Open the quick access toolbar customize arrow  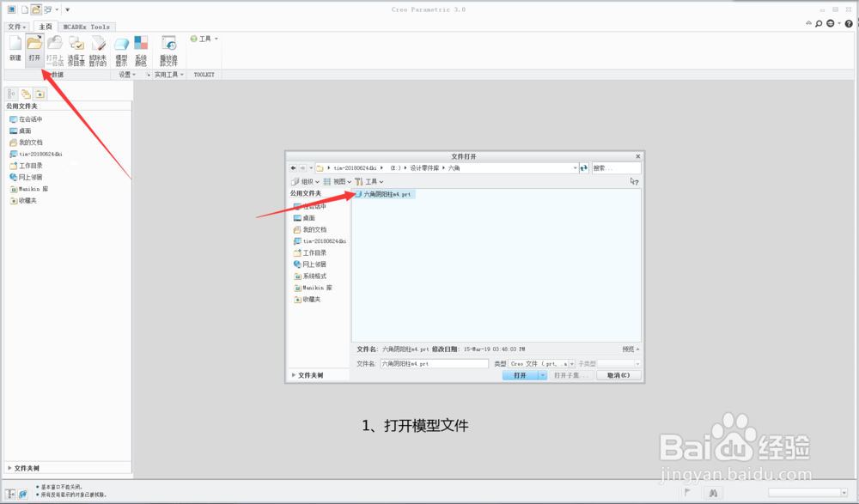[x=67, y=9]
